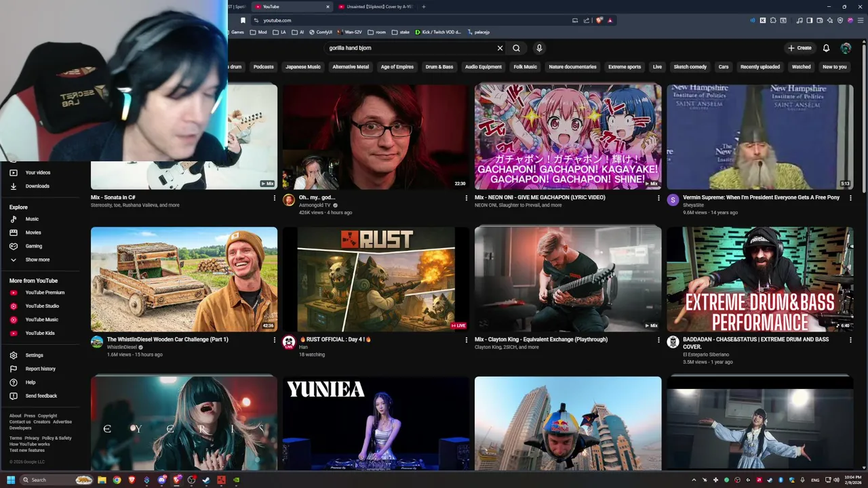
Task: Open the stake bookmarks folder
Action: click(x=400, y=32)
